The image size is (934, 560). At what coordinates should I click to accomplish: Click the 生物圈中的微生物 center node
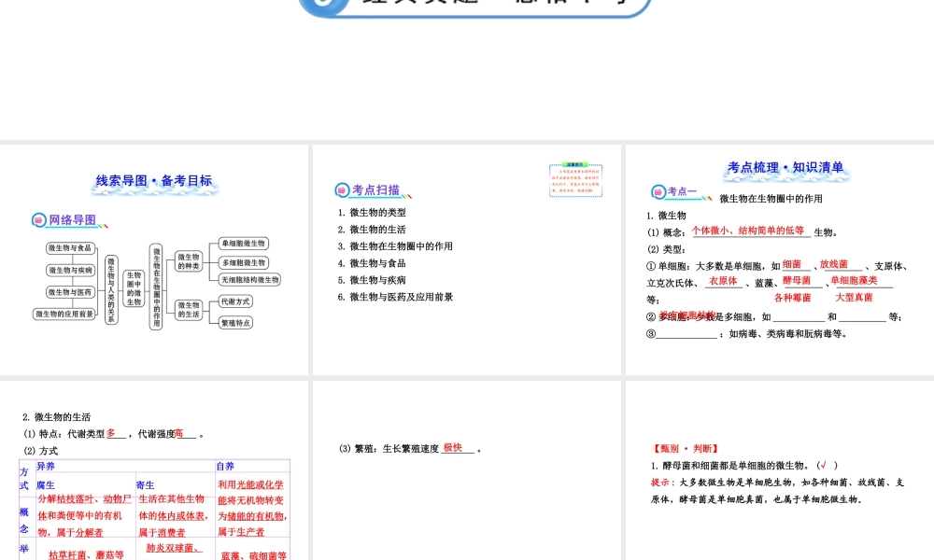click(x=134, y=288)
